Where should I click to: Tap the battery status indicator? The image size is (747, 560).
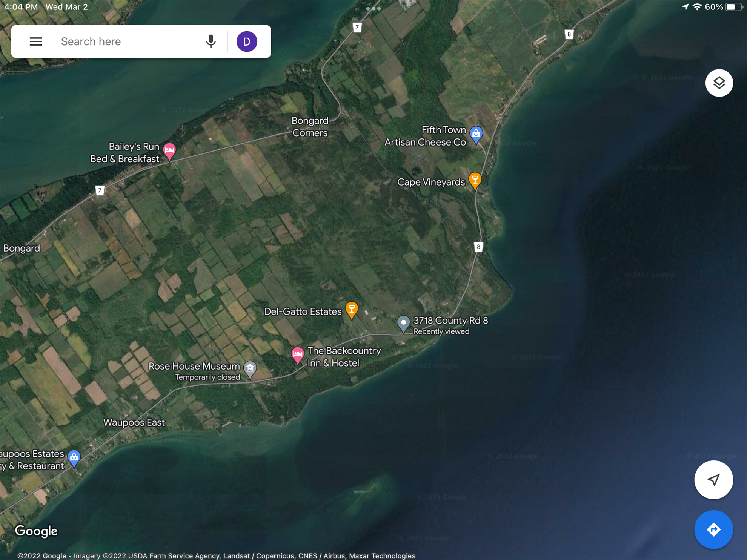click(x=733, y=7)
